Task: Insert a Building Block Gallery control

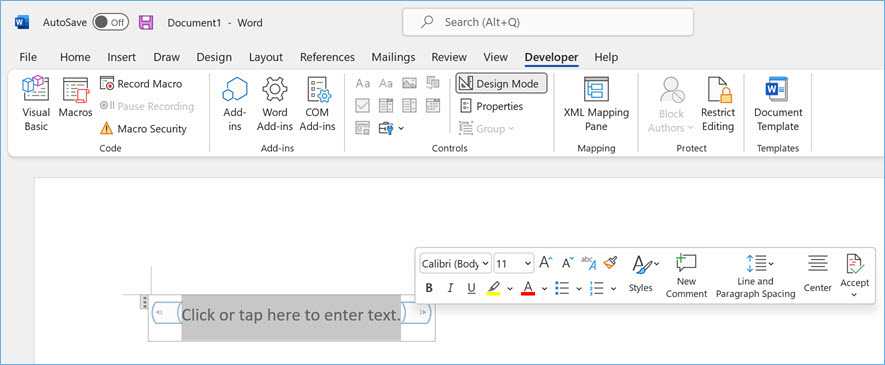Action: coord(433,83)
